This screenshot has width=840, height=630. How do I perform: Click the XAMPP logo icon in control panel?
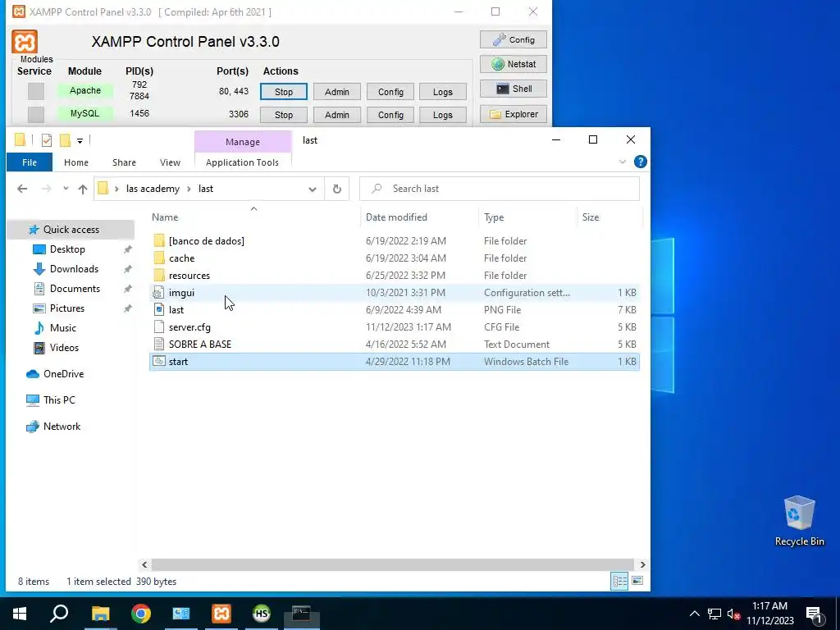coord(25,42)
